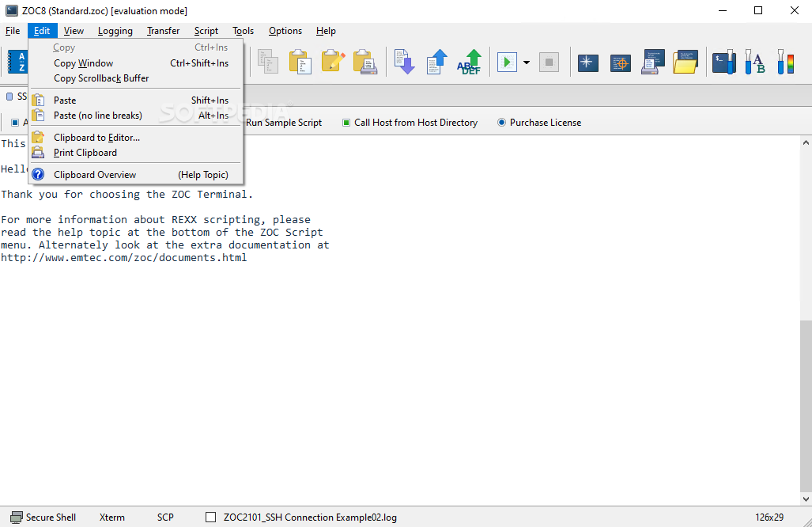Viewport: 812px width, 527px height.
Task: Close the open Edit menu
Action: tap(42, 31)
